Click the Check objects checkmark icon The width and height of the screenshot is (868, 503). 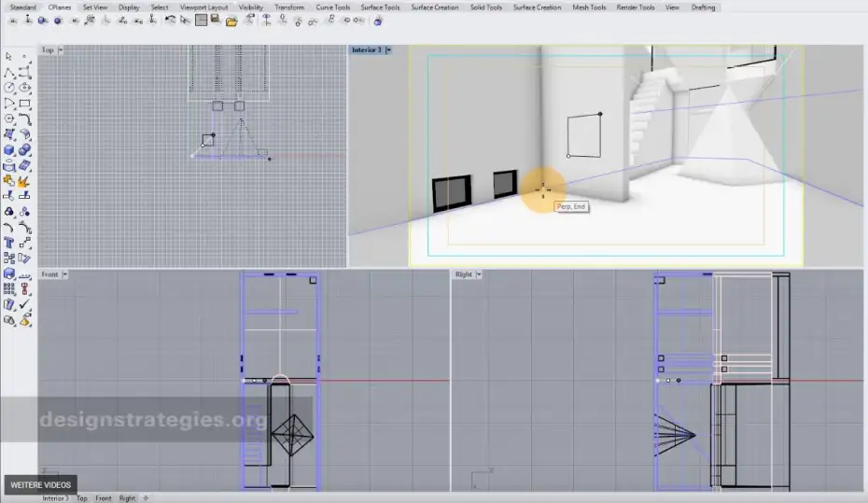click(x=24, y=304)
